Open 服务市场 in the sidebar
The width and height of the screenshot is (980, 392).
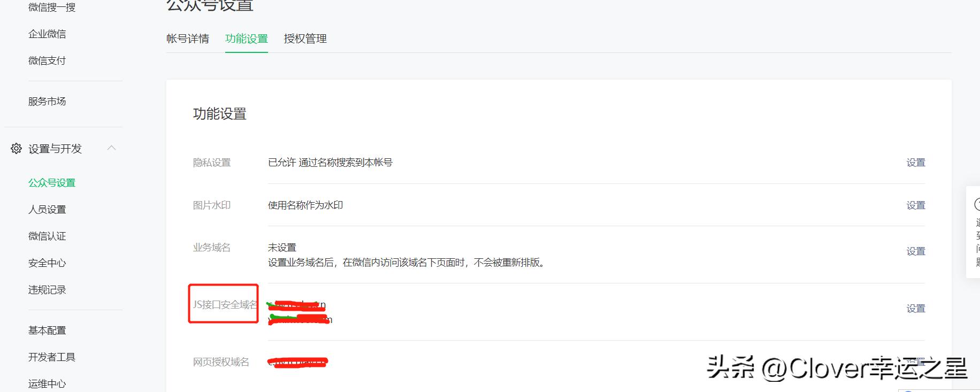pyautogui.click(x=47, y=101)
